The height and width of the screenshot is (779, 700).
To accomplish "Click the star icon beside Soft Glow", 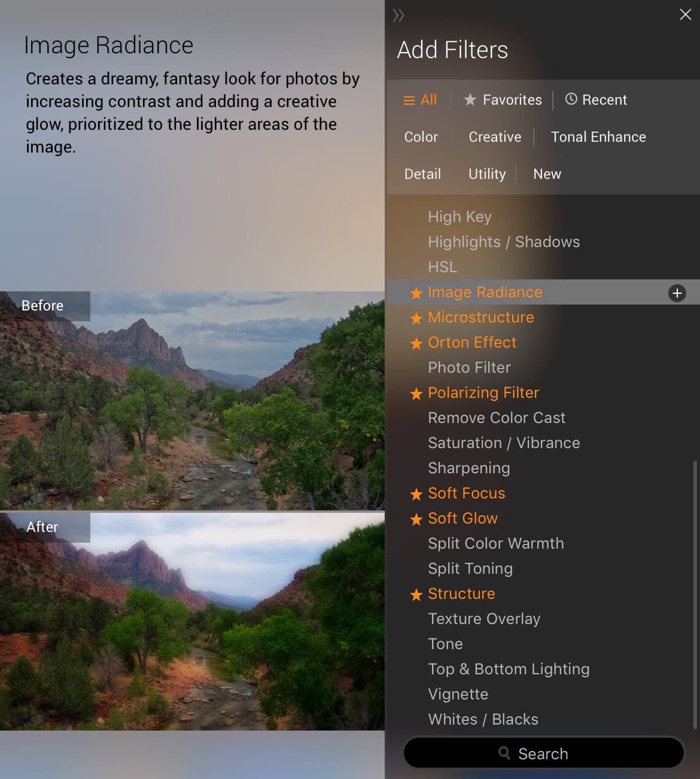I will [x=416, y=519].
